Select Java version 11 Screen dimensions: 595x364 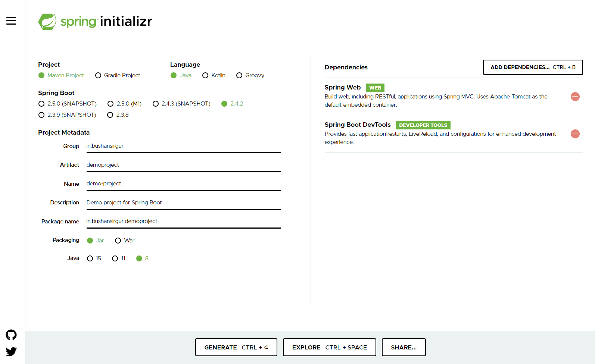pos(119,258)
